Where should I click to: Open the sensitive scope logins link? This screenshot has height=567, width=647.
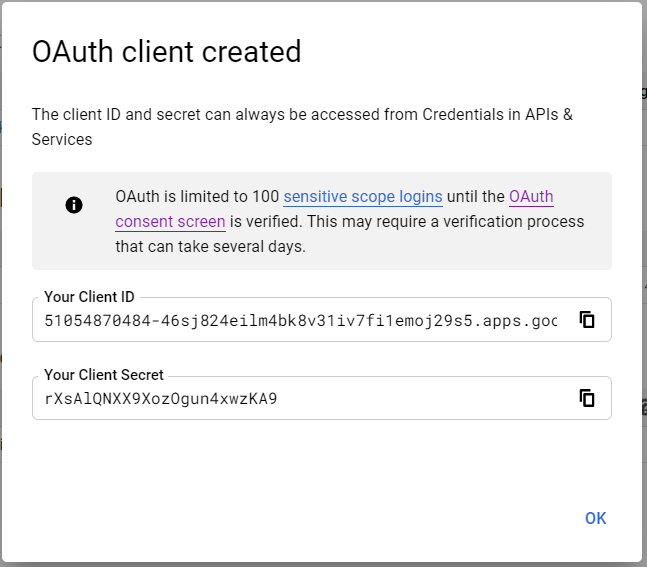363,197
